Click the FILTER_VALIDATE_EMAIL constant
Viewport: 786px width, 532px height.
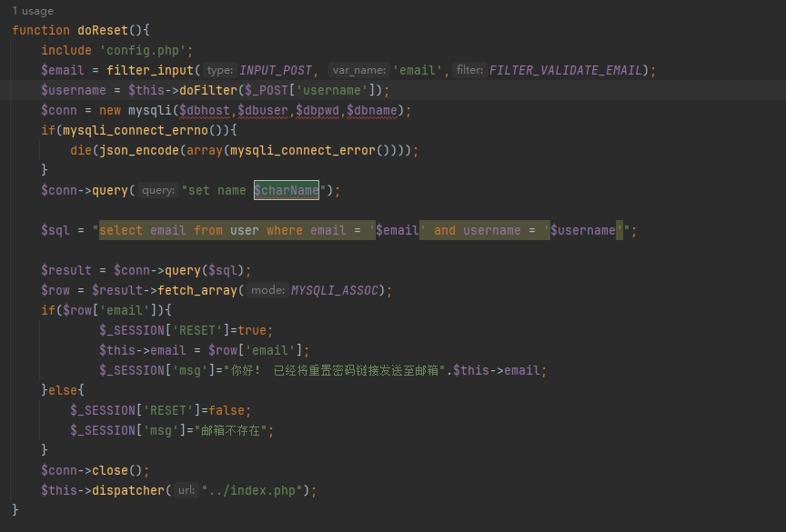coord(566,70)
